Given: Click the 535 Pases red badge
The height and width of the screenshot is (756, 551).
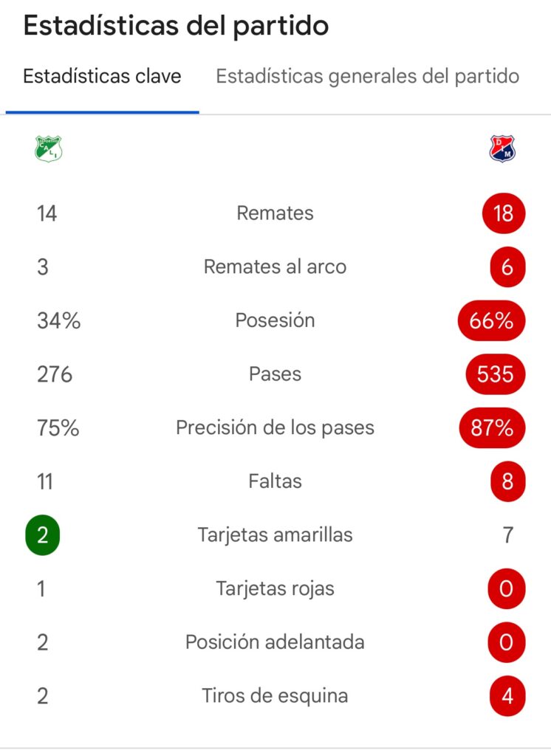Looking at the screenshot, I should [x=495, y=374].
